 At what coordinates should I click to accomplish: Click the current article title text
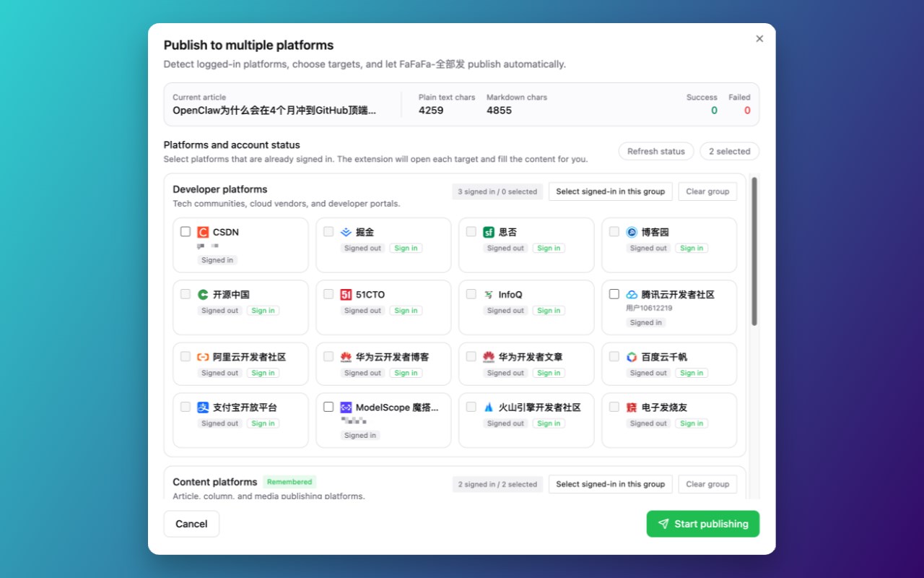point(275,111)
